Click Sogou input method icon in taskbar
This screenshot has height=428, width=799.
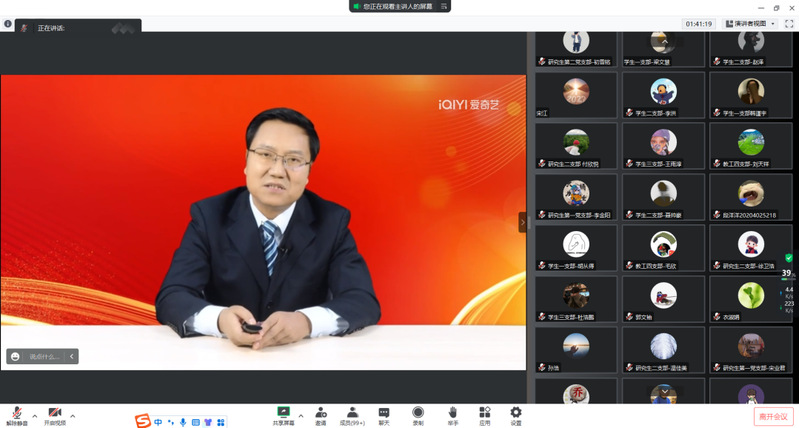point(143,422)
